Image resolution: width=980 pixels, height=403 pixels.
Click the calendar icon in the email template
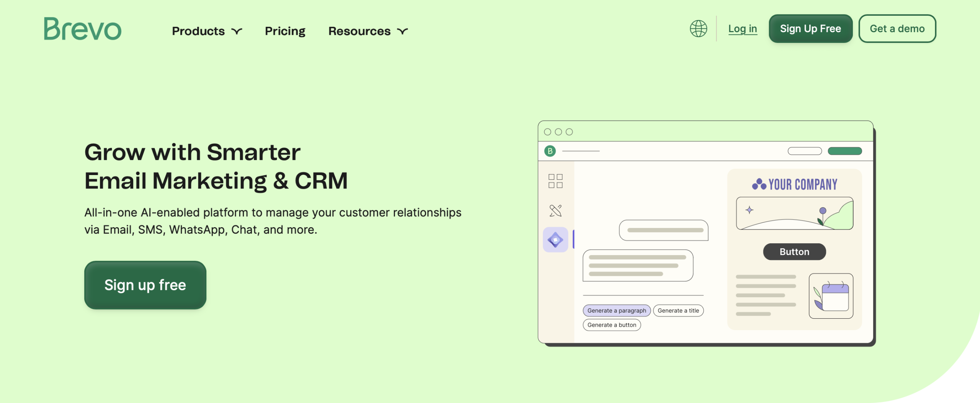coord(832,296)
